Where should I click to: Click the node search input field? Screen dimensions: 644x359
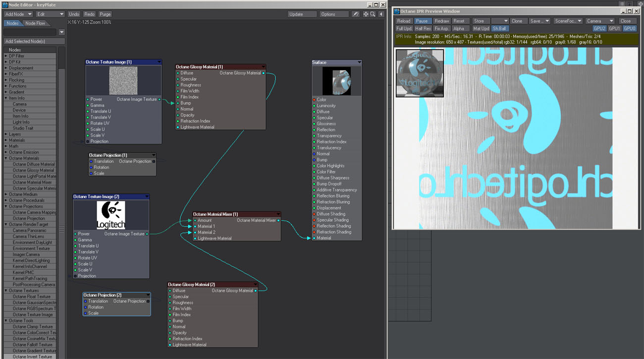click(30, 32)
